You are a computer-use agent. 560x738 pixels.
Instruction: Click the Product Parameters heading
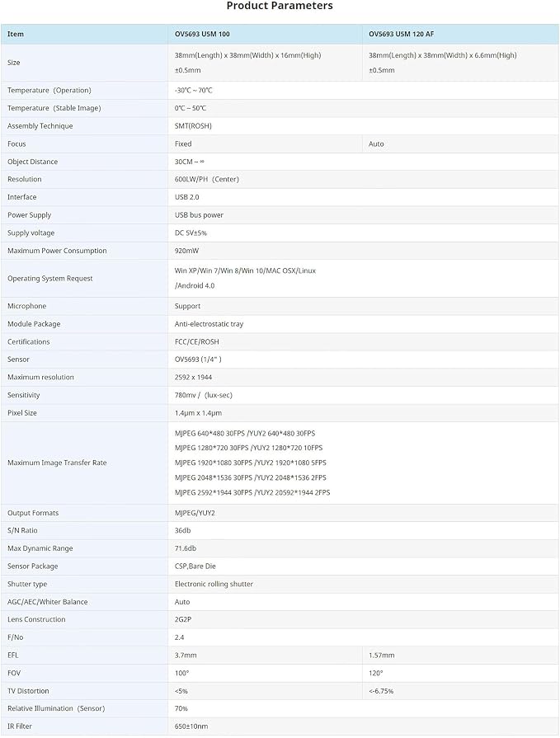pyautogui.click(x=280, y=6)
